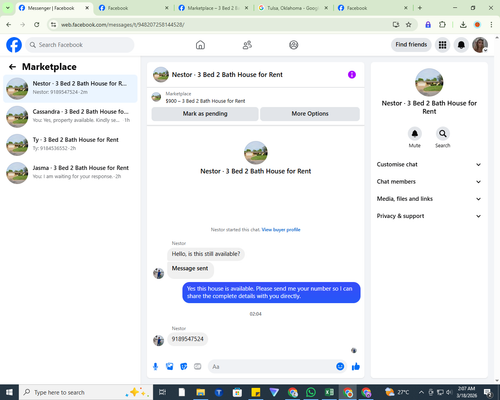
Task: Expand Media, files and links section
Action: (429, 199)
